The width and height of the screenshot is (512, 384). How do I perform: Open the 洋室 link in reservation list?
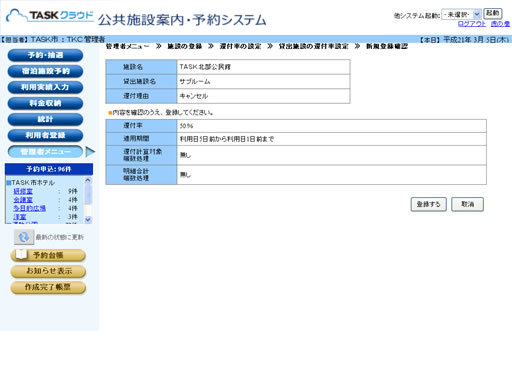[20, 217]
